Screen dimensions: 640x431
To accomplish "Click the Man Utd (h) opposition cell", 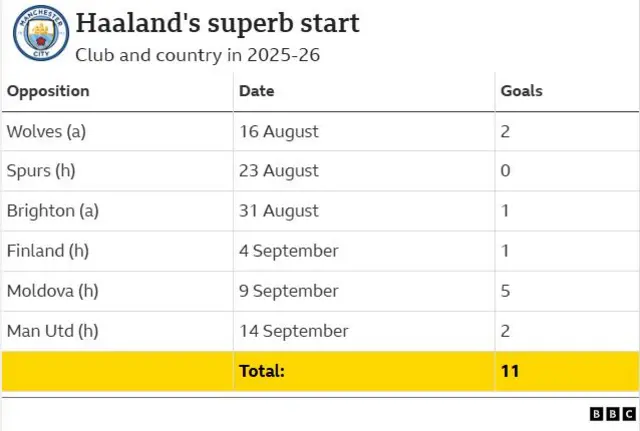I will (52, 331).
